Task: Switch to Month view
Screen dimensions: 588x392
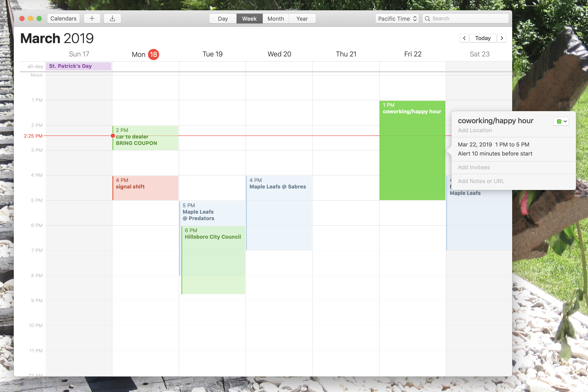Action: (x=276, y=18)
